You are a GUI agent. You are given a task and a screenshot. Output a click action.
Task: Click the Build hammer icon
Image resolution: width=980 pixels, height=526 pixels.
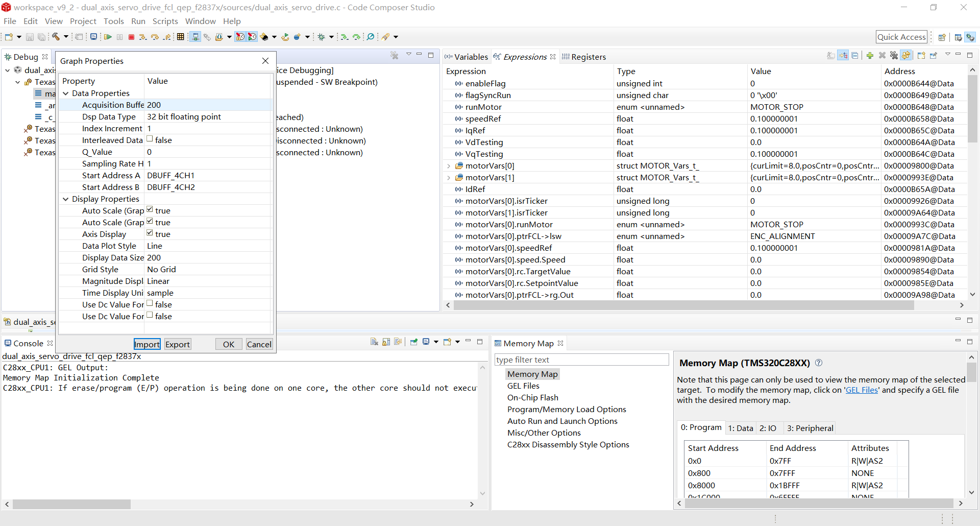coord(56,37)
